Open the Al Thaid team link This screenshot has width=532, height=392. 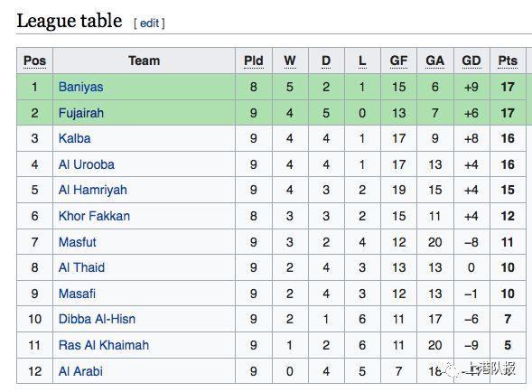click(x=81, y=267)
